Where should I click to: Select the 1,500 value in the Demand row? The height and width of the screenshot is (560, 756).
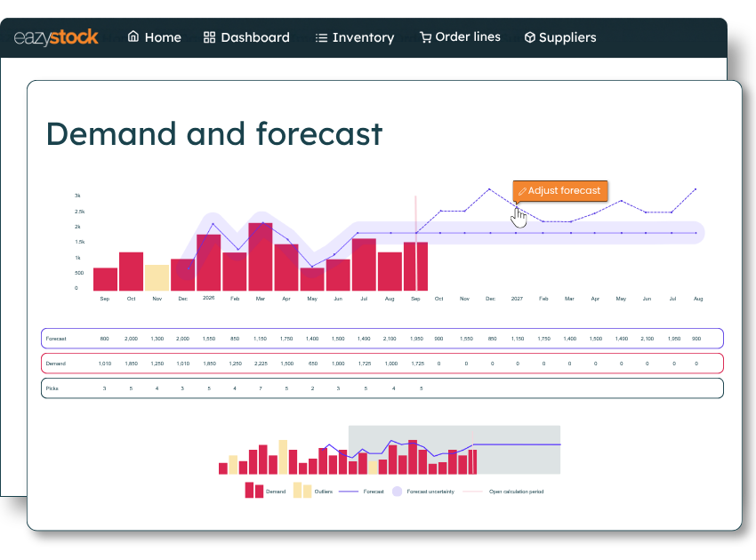[x=287, y=364]
